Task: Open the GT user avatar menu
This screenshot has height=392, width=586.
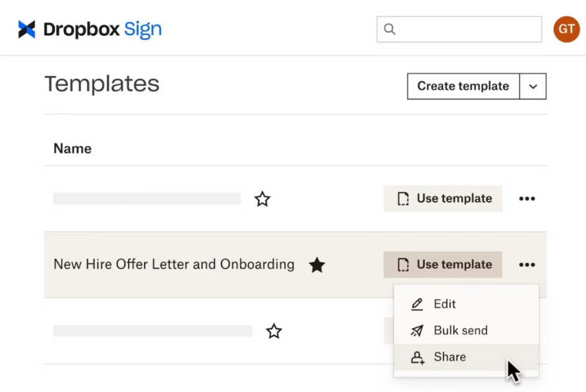Action: tap(566, 30)
